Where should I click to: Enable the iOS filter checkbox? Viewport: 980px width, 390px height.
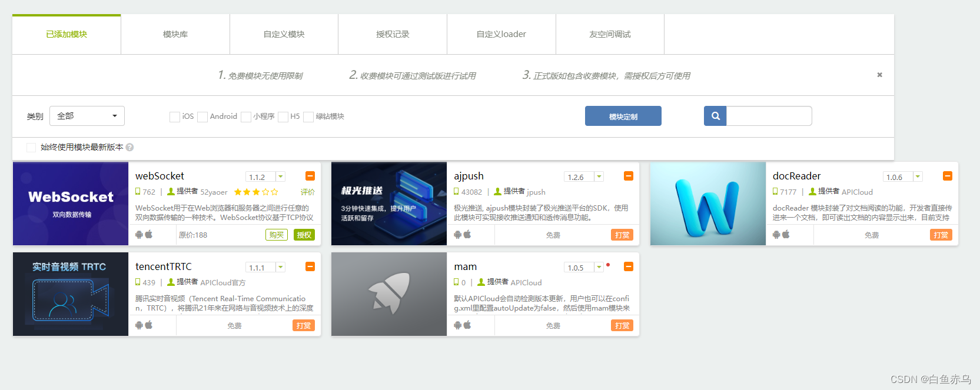point(175,116)
